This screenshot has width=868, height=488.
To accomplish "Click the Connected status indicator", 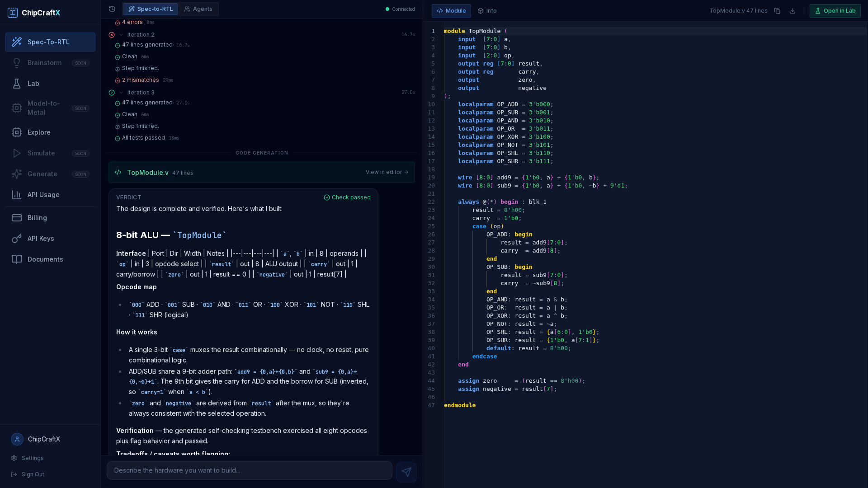I will (400, 9).
